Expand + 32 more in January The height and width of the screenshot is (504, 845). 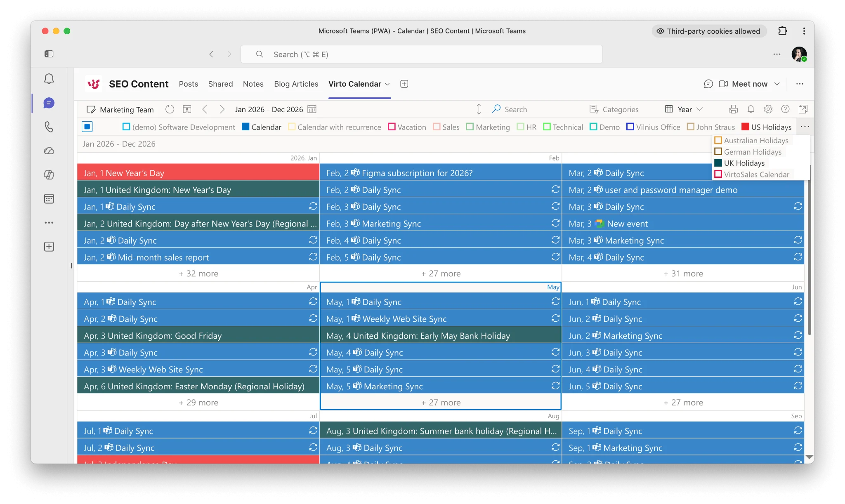[x=198, y=273]
